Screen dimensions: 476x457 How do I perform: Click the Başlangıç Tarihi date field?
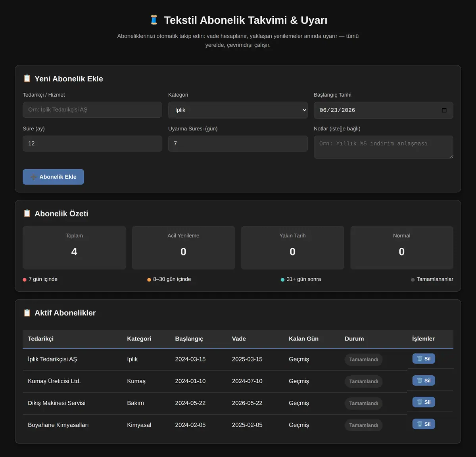(x=384, y=110)
